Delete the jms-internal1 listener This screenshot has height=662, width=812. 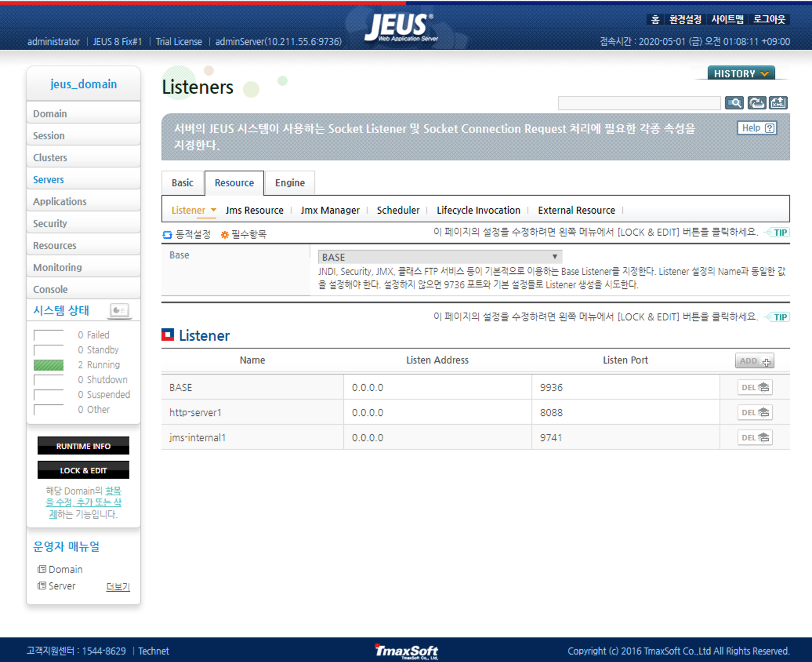click(755, 438)
